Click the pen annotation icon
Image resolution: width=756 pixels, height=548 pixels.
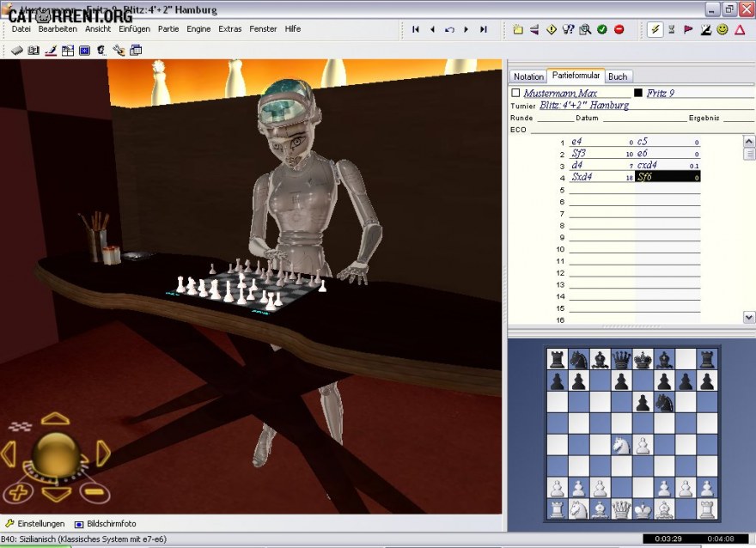point(51,50)
